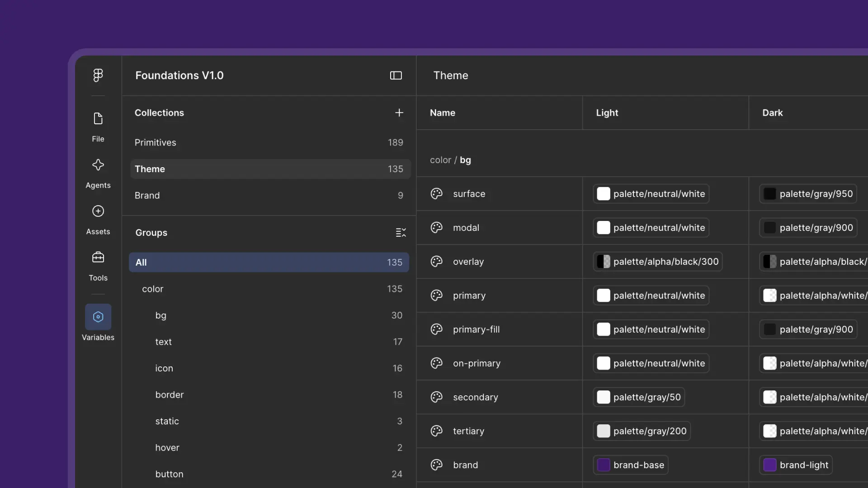868x488 pixels.
Task: Click overlay Light alpha black swatch
Action: pos(604,262)
